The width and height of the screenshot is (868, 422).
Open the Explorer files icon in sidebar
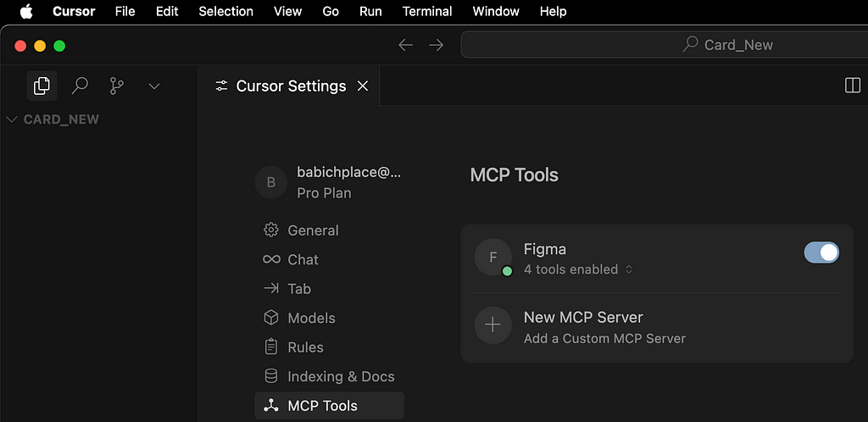click(42, 86)
